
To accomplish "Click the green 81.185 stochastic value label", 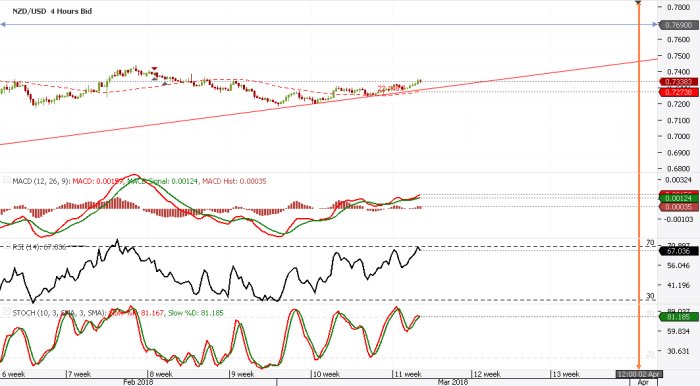I will (679, 317).
